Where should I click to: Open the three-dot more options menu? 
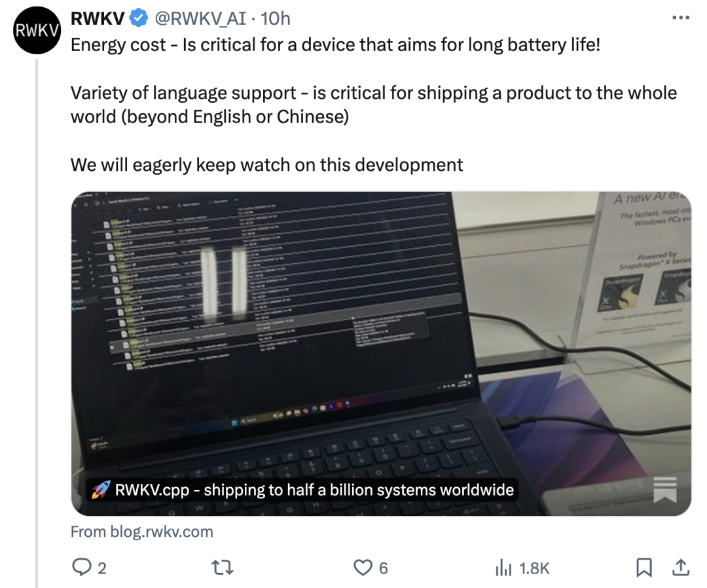681,18
